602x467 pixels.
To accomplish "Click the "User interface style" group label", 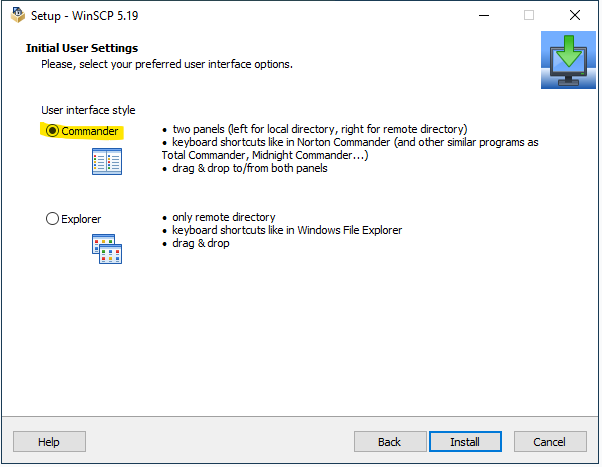I will 88,110.
